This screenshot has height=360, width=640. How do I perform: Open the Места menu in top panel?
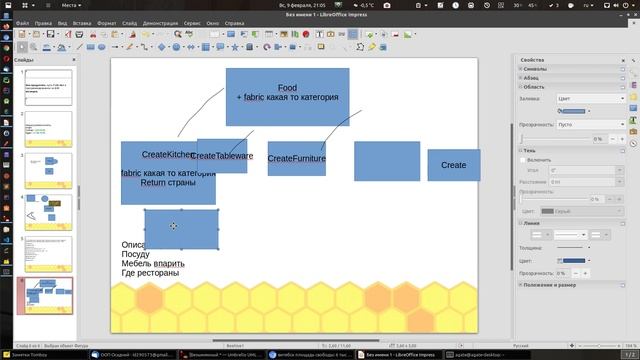click(x=71, y=5)
